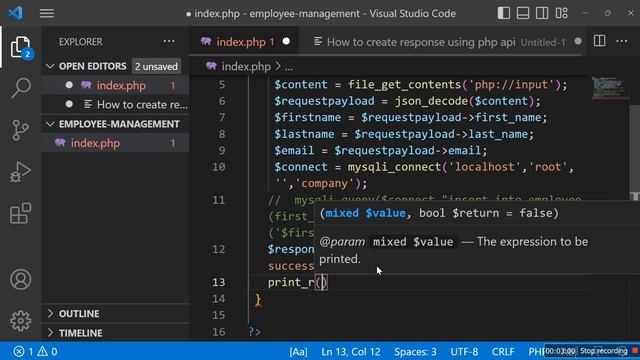This screenshot has height=360, width=640.
Task: Click the [Aa] status bar item
Action: click(x=298, y=351)
